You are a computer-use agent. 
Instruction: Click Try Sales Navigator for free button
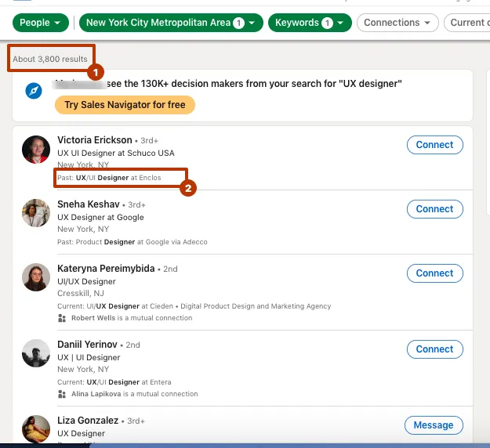[x=125, y=105]
